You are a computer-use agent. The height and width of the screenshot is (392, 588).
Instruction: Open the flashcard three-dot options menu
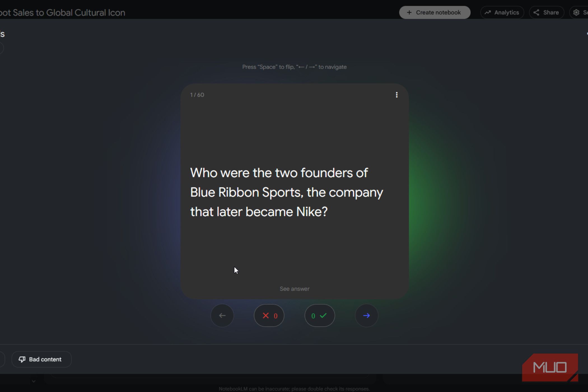tap(396, 95)
